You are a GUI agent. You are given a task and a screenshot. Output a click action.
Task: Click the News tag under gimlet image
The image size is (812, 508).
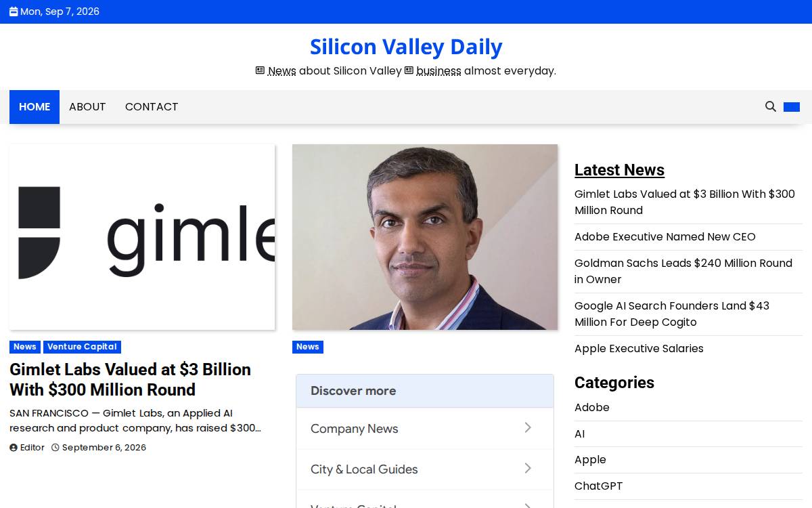[25, 347]
